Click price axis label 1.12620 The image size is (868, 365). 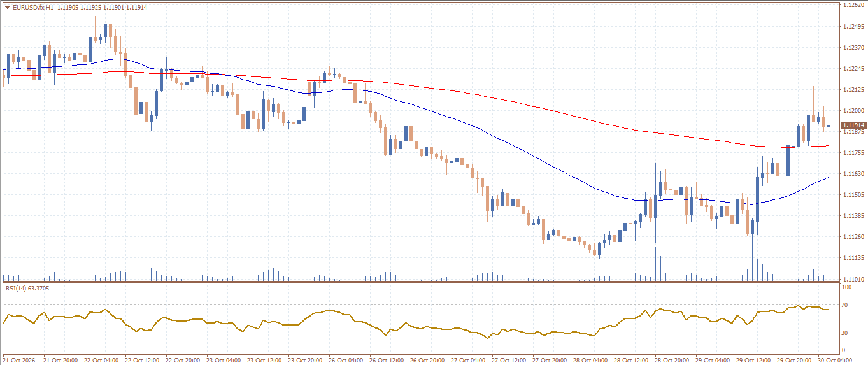click(852, 5)
